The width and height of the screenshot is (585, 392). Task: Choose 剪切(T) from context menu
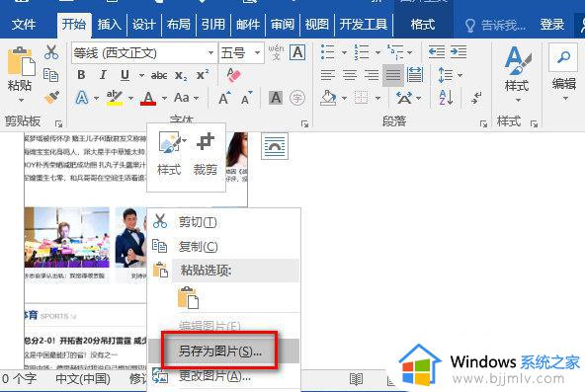pyautogui.click(x=224, y=222)
